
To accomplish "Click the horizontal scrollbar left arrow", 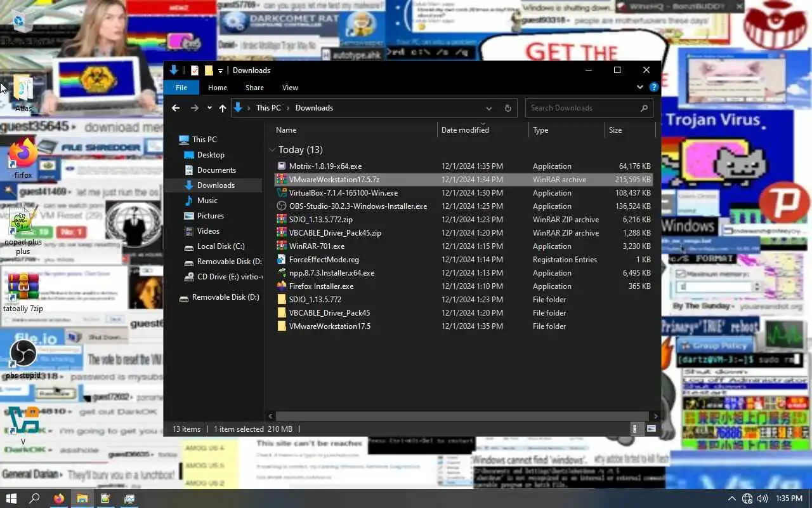I will tap(271, 417).
